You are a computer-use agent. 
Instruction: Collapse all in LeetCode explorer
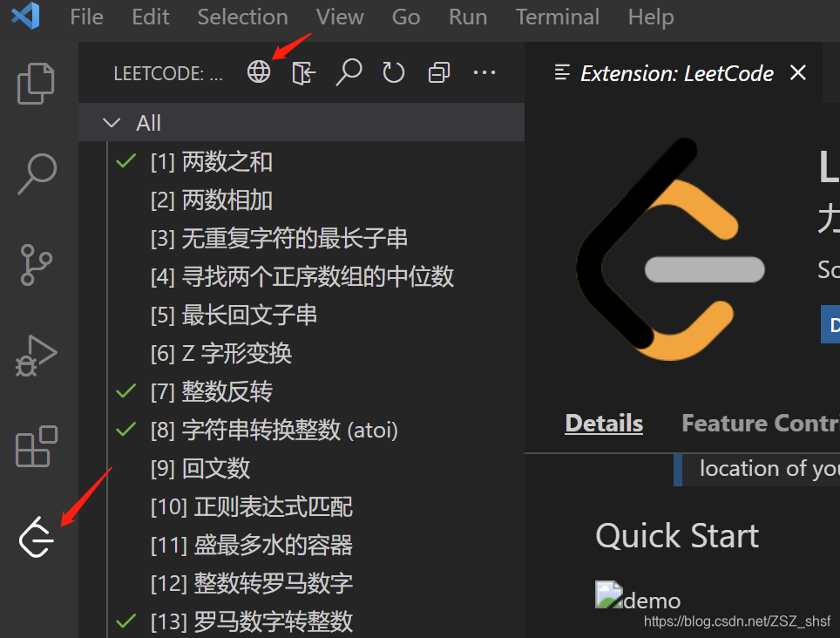439,72
